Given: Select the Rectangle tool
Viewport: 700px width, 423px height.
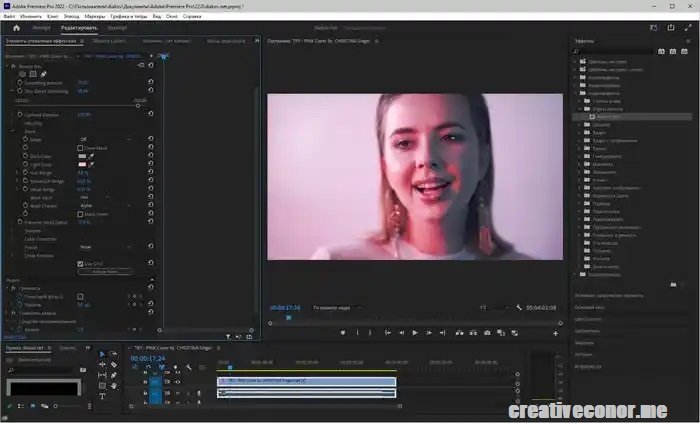Looking at the screenshot, I should point(102,386).
